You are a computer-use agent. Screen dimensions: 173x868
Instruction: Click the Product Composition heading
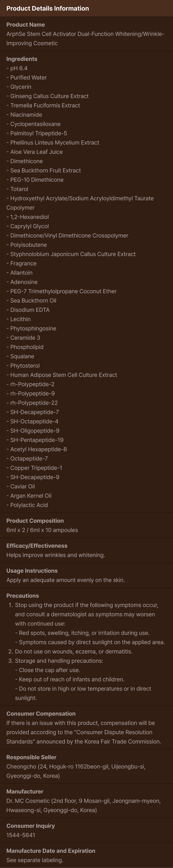tap(35, 521)
